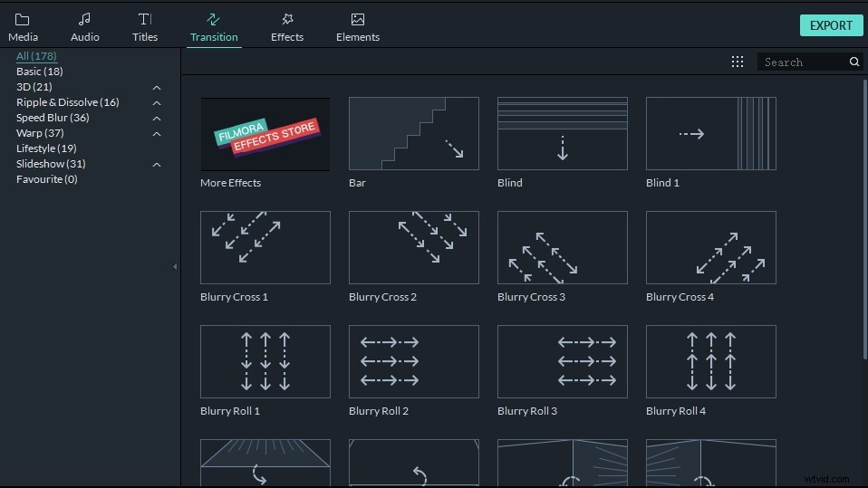Click the Blurry Cross 2 label

point(382,297)
